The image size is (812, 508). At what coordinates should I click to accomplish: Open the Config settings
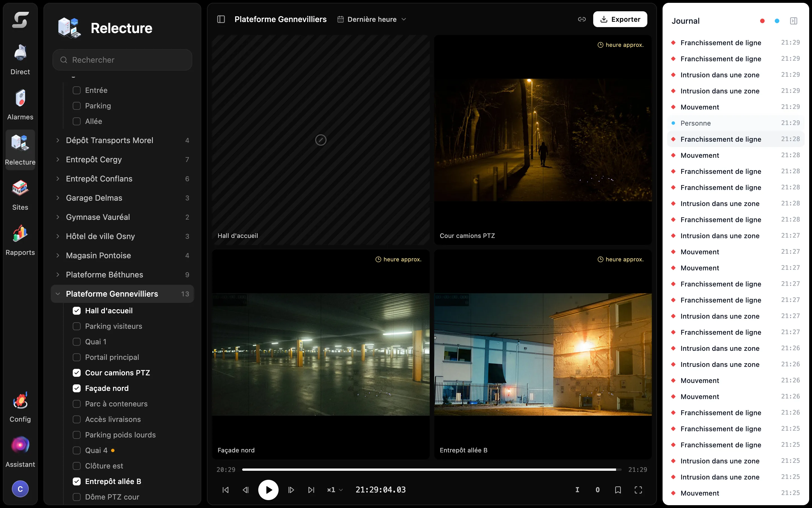[20, 407]
